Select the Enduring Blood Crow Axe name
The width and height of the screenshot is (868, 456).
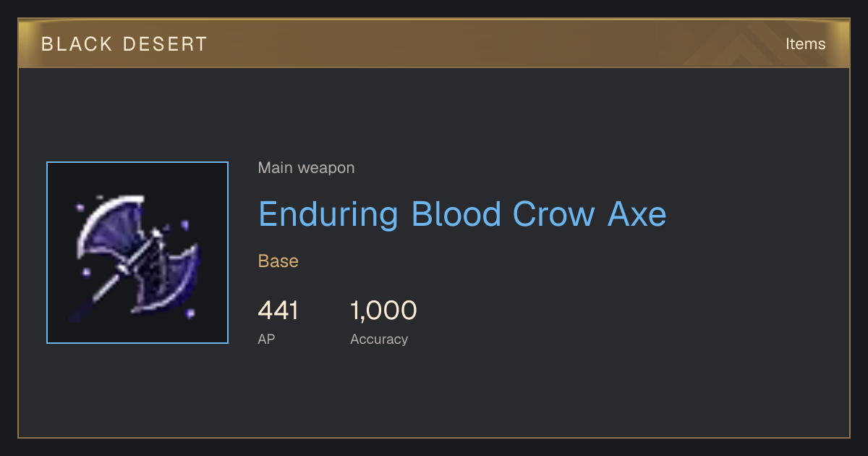coord(462,214)
